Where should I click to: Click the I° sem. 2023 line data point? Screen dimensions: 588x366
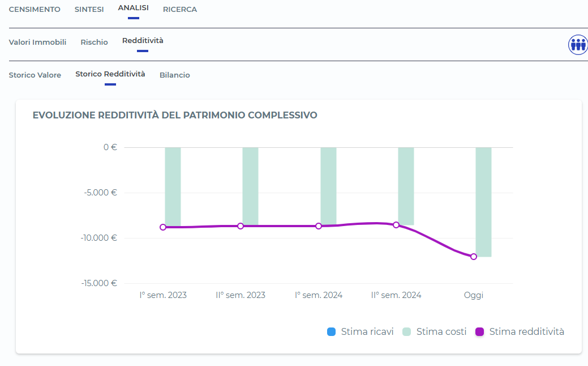coord(163,227)
